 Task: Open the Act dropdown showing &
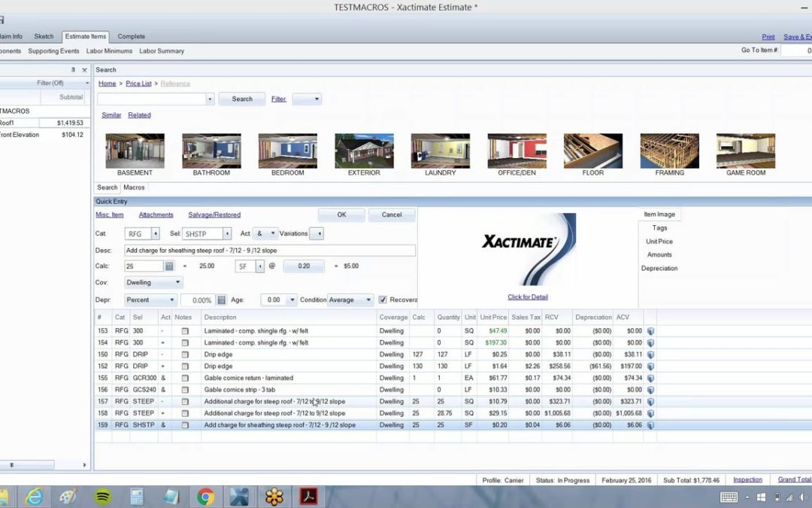pyautogui.click(x=265, y=233)
